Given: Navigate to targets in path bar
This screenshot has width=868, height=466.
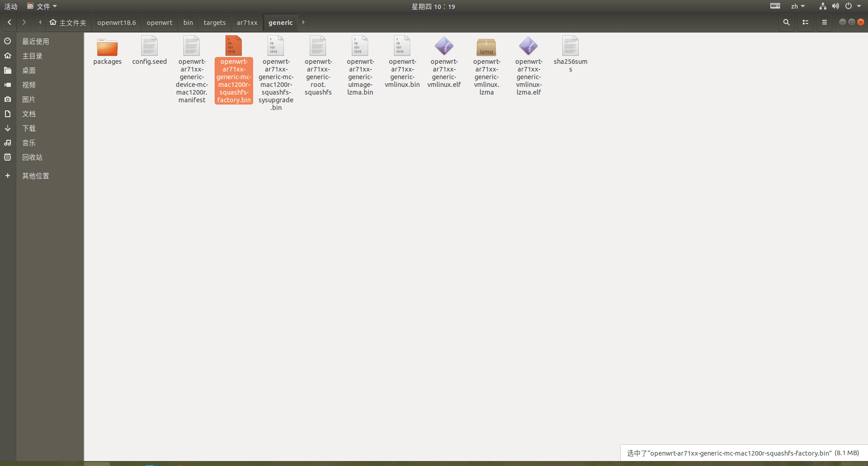Looking at the screenshot, I should click(215, 23).
